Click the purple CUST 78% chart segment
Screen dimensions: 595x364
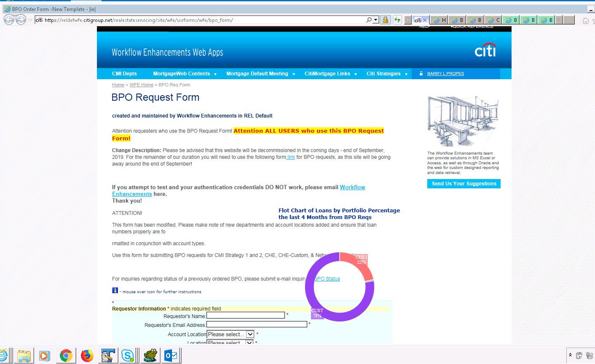(310, 295)
